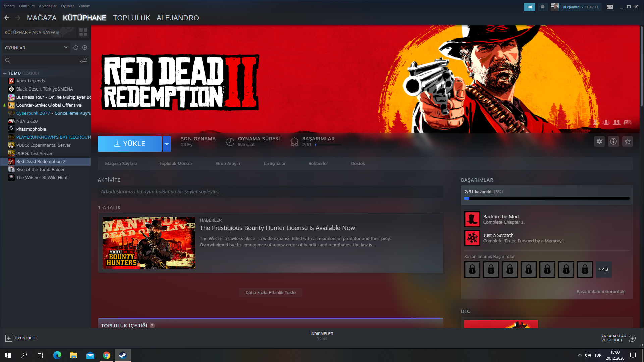Open Bounty Hunters news thumbnail
The width and height of the screenshot is (644, 362).
(149, 243)
